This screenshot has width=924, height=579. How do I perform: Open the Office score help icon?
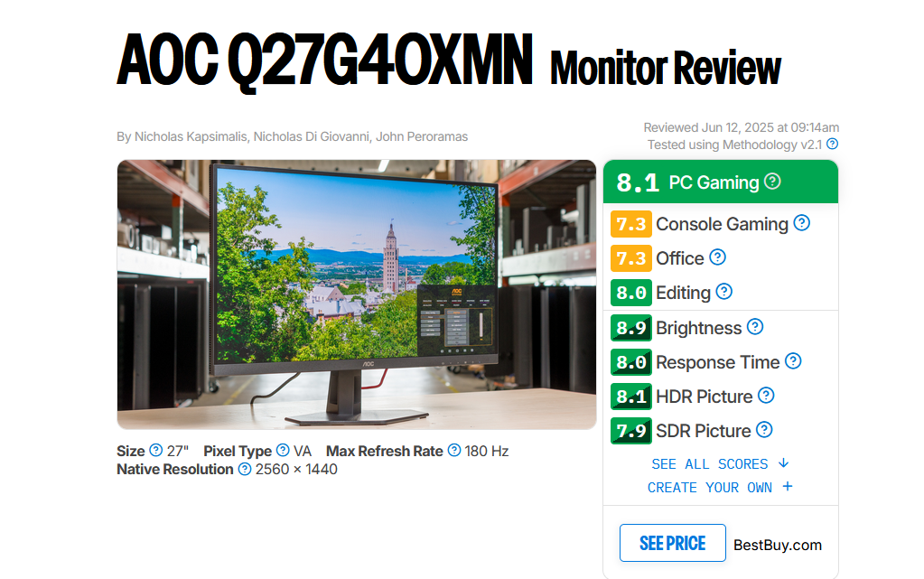tap(717, 257)
